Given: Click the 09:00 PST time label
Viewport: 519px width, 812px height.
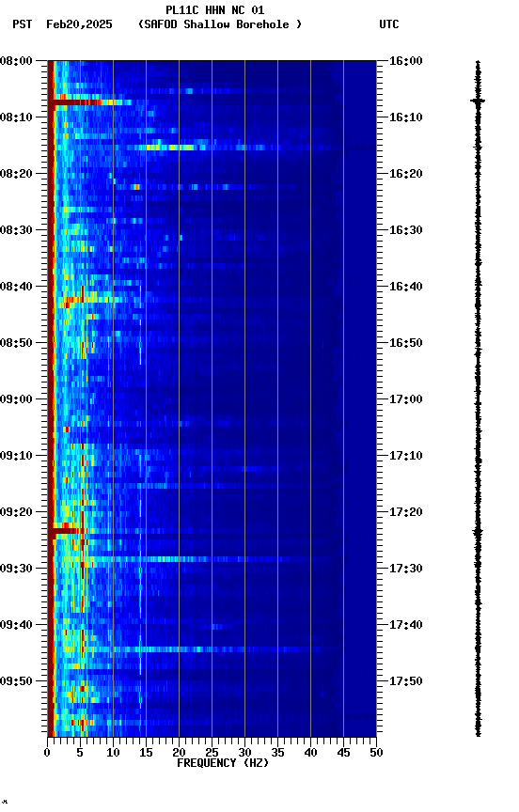Looking at the screenshot, I should (x=16, y=399).
